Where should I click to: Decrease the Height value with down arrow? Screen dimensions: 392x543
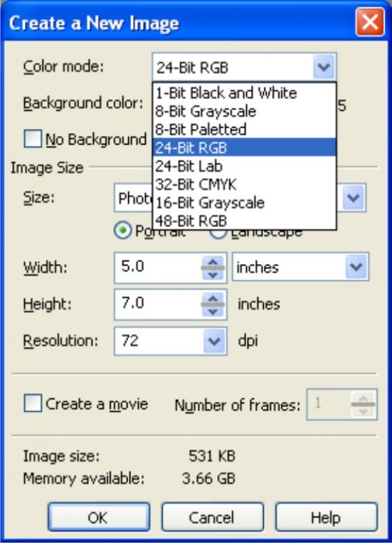click(x=212, y=312)
